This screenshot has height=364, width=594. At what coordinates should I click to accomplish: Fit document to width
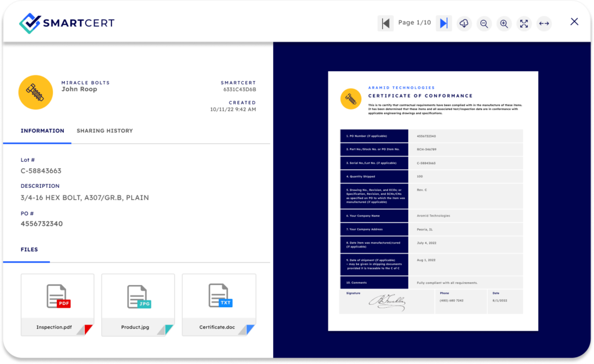[x=544, y=23]
